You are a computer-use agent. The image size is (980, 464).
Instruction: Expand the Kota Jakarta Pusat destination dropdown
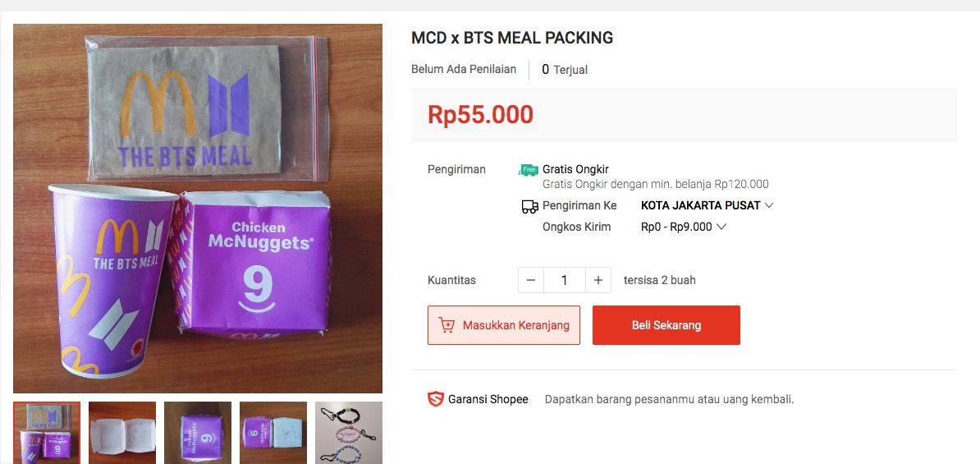(707, 205)
